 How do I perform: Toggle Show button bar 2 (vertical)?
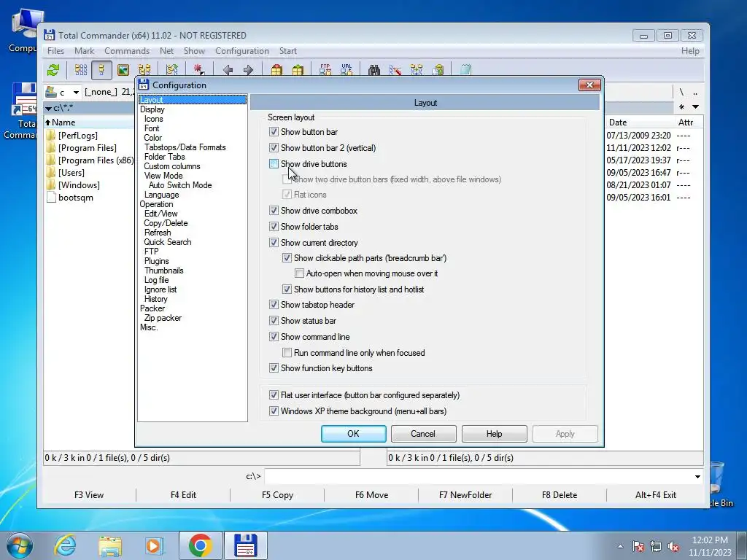274,147
